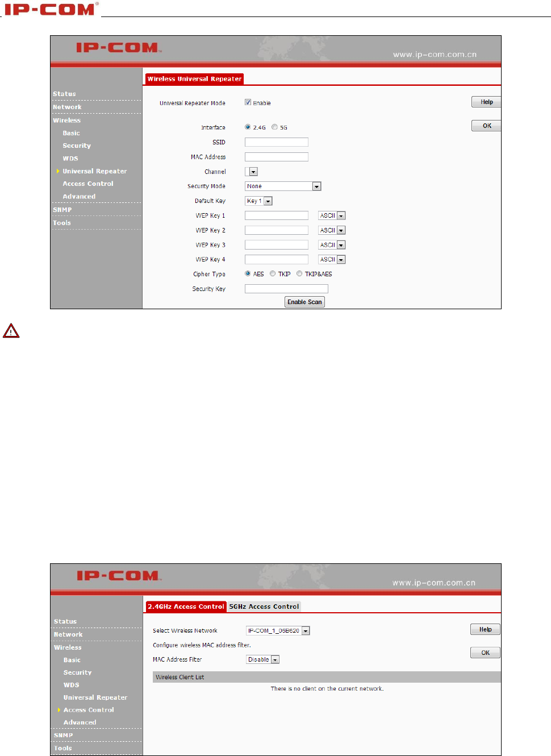Image resolution: width=551 pixels, height=756 pixels.
Task: Open Access Control in upper sidebar
Action: pos(88,184)
